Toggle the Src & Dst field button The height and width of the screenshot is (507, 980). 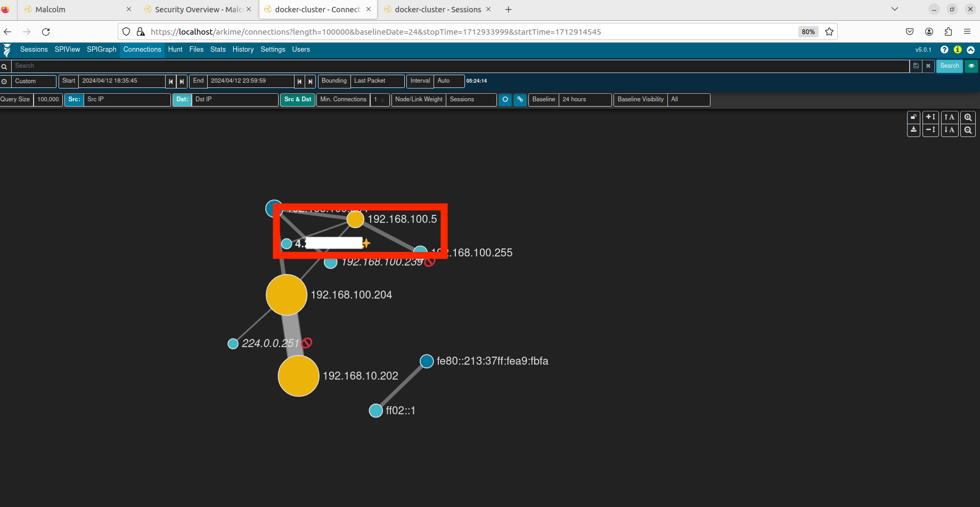298,100
